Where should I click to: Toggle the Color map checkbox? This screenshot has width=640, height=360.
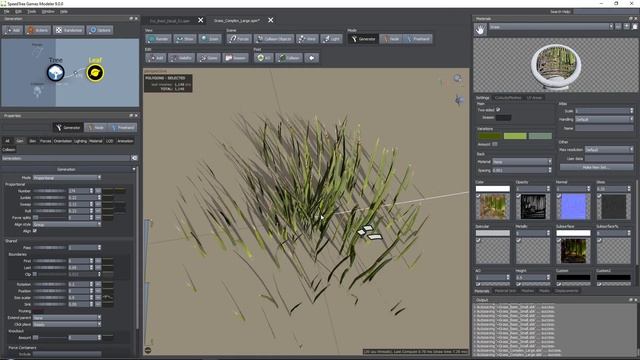click(x=478, y=196)
